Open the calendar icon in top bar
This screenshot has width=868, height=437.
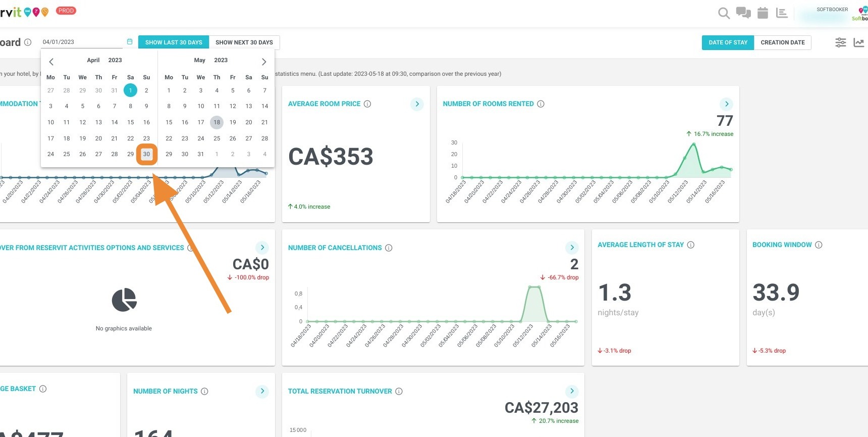(x=763, y=13)
